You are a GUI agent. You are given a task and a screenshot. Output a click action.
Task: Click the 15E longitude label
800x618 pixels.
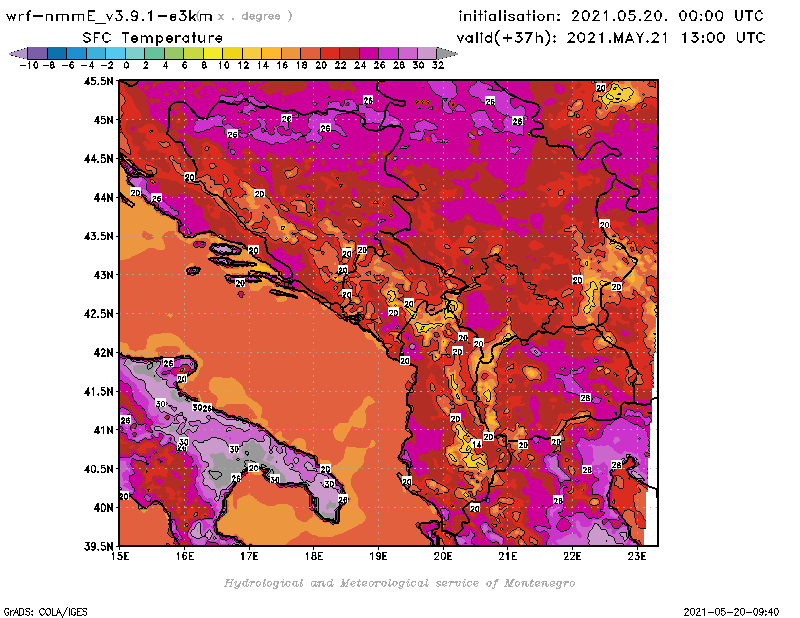120,556
